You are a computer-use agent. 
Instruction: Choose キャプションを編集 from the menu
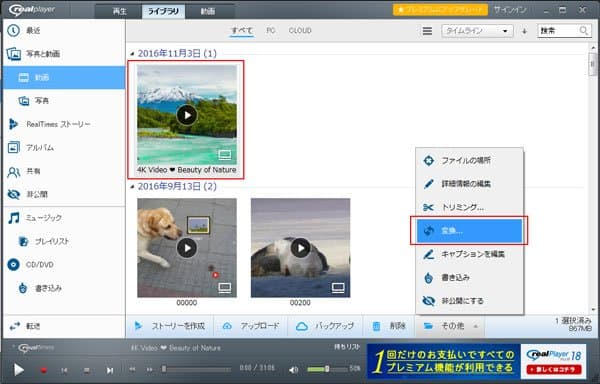coord(470,254)
